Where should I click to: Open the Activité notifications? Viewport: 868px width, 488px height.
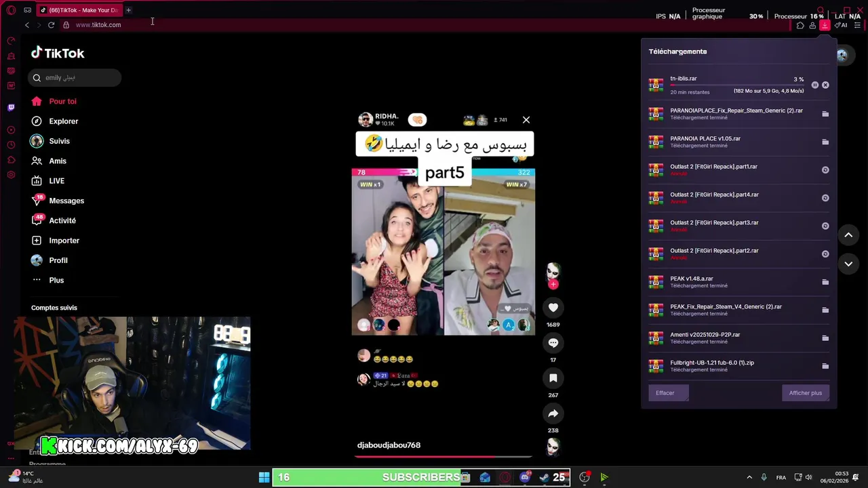click(53, 220)
